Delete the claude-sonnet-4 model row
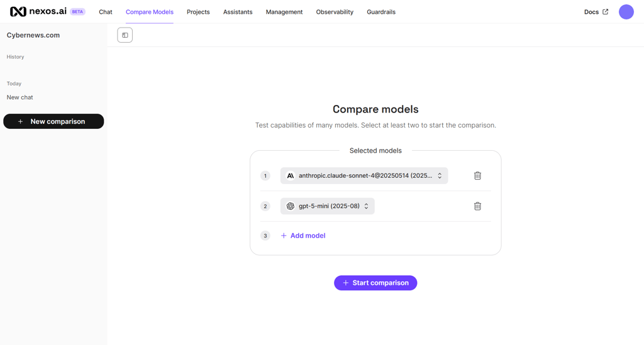This screenshot has width=644, height=345. pyautogui.click(x=477, y=175)
